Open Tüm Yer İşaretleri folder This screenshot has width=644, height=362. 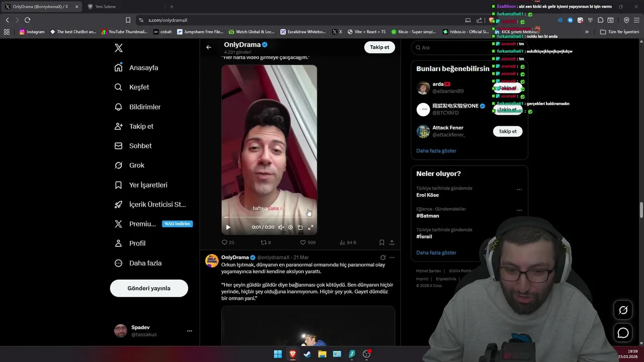tap(620, 32)
